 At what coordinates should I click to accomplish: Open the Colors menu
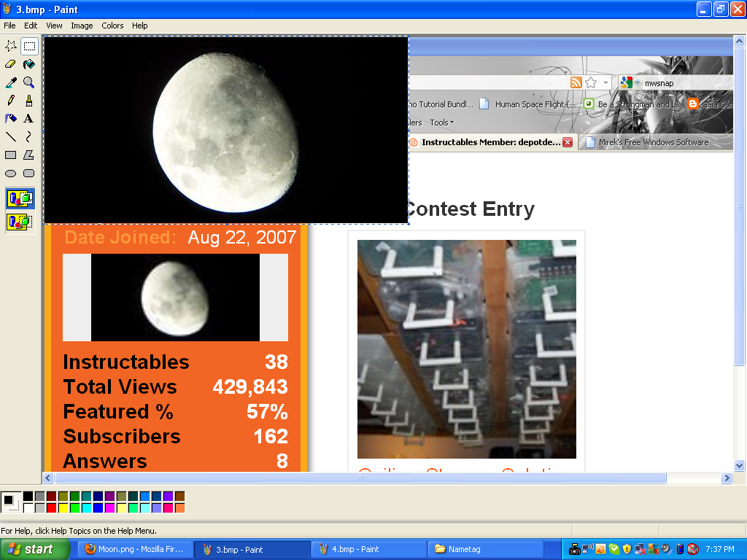[x=112, y=26]
